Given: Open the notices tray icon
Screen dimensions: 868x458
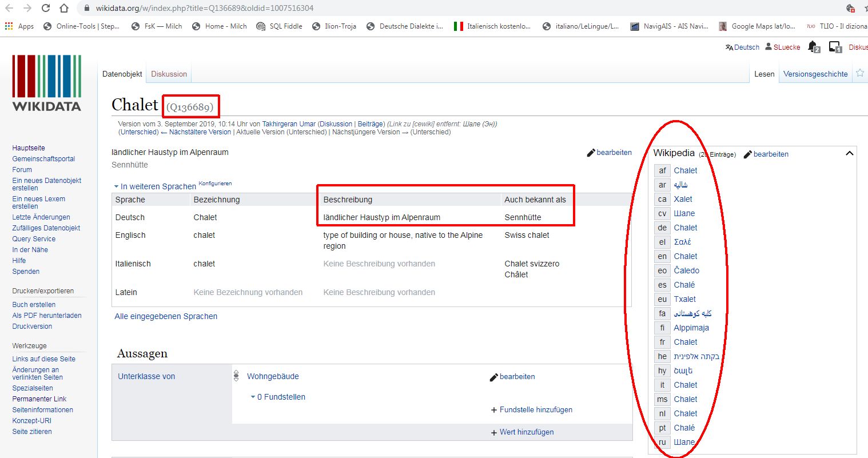Looking at the screenshot, I should [835, 47].
